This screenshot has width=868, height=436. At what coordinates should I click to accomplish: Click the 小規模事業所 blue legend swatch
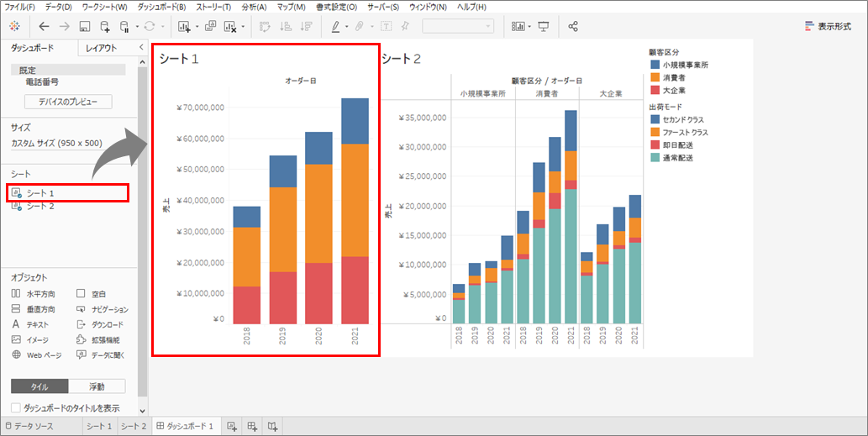coord(655,65)
